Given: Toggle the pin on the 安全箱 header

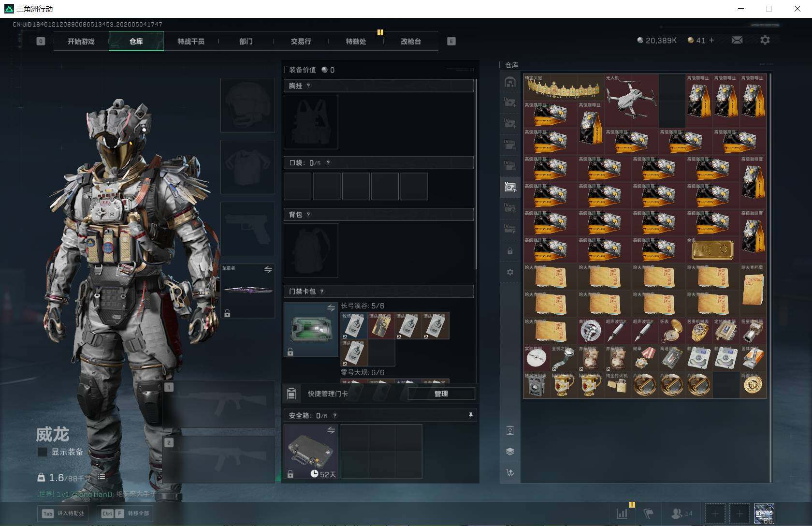Looking at the screenshot, I should point(470,415).
